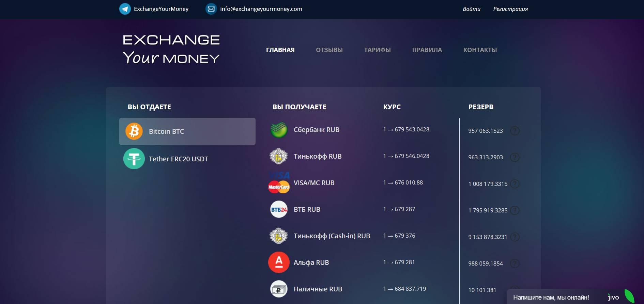Choose Наличные RUB as receive option
The width and height of the screenshot is (644, 304).
point(318,289)
